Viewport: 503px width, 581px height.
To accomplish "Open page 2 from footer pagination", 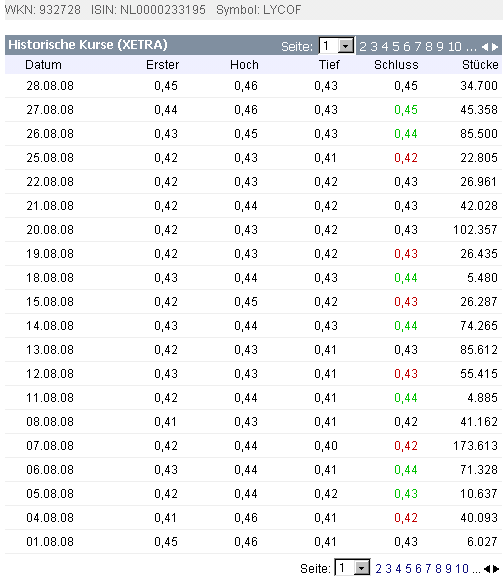I will point(378,568).
